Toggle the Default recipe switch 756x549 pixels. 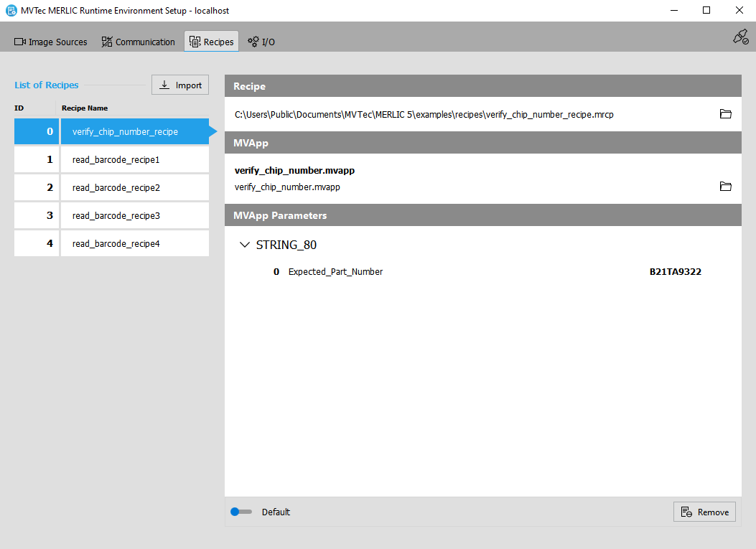pyautogui.click(x=241, y=512)
